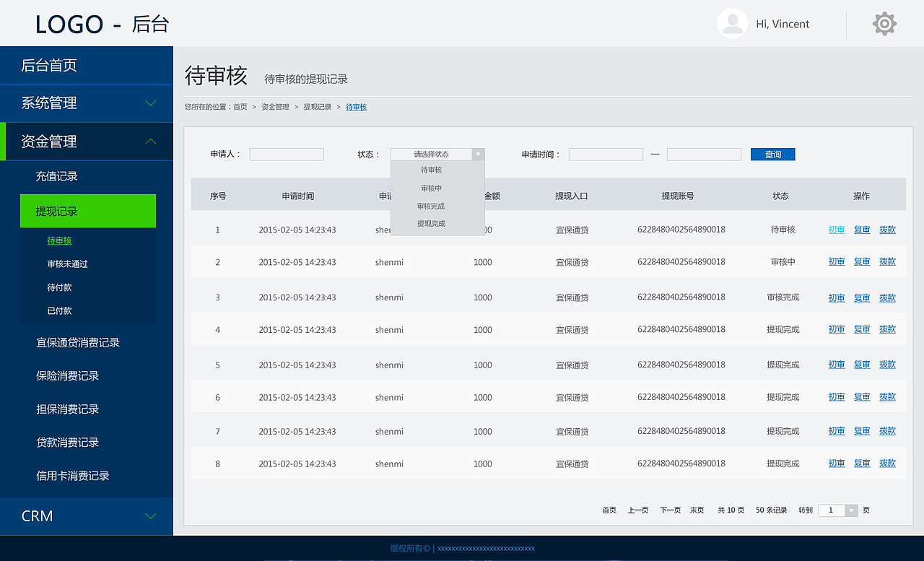Go to 上一页 in pagination

point(638,510)
